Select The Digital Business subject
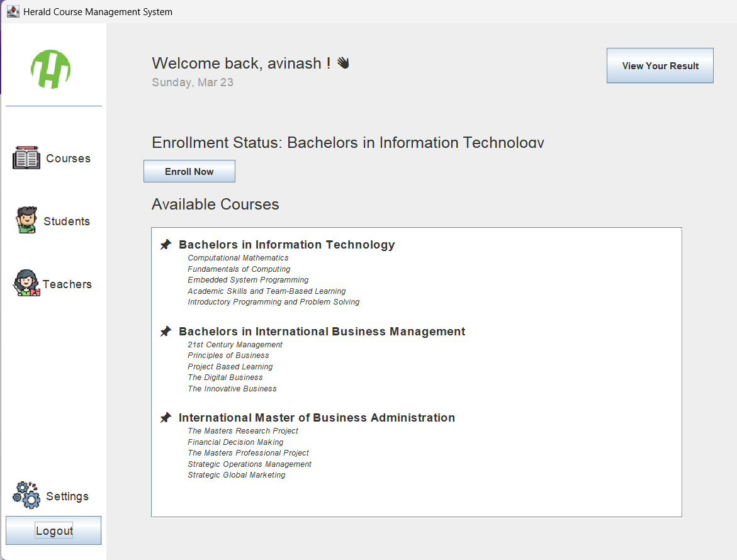737x560 pixels. (x=225, y=377)
